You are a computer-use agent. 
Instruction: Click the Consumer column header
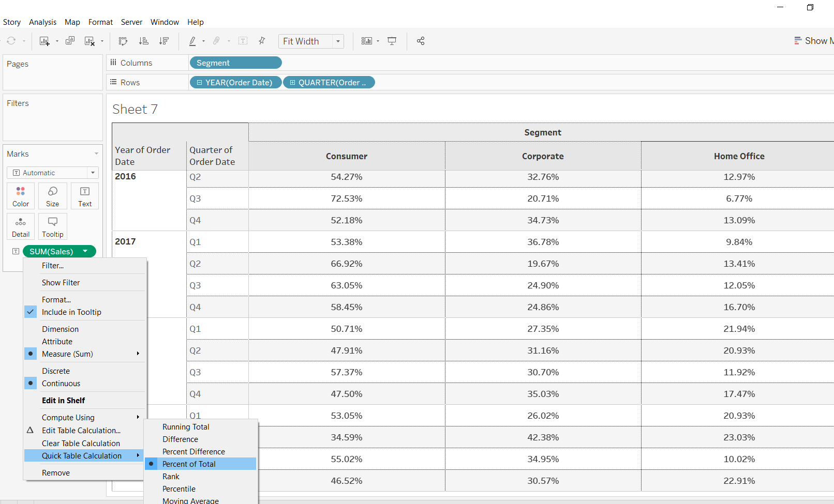click(x=347, y=156)
